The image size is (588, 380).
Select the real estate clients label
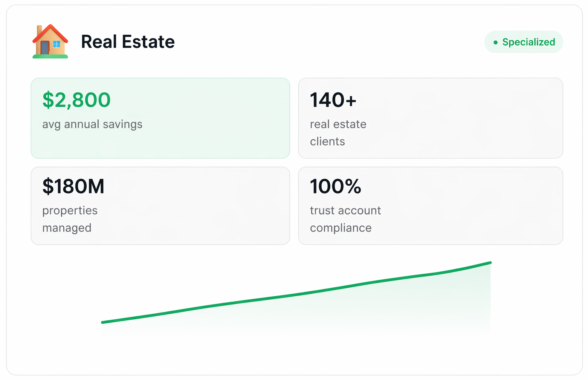[x=338, y=133]
